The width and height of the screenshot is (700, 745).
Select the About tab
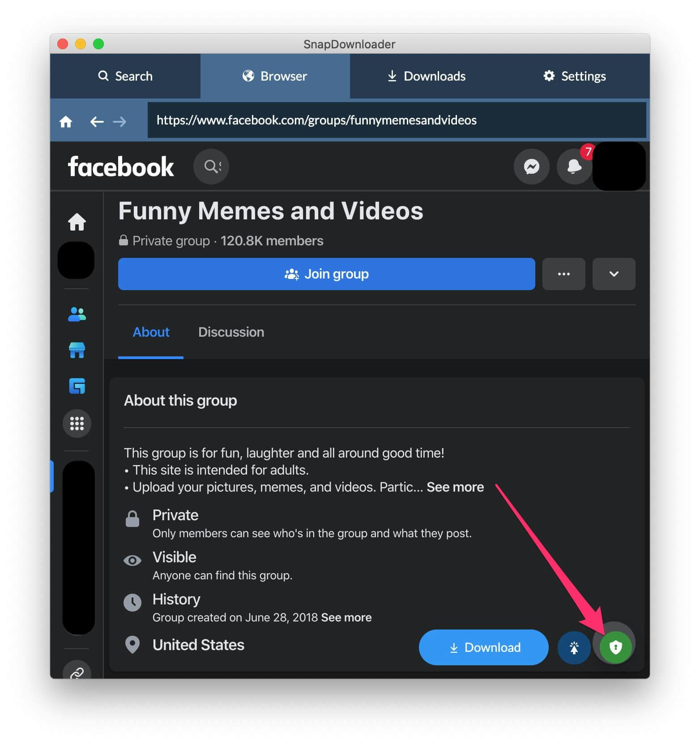[151, 332]
